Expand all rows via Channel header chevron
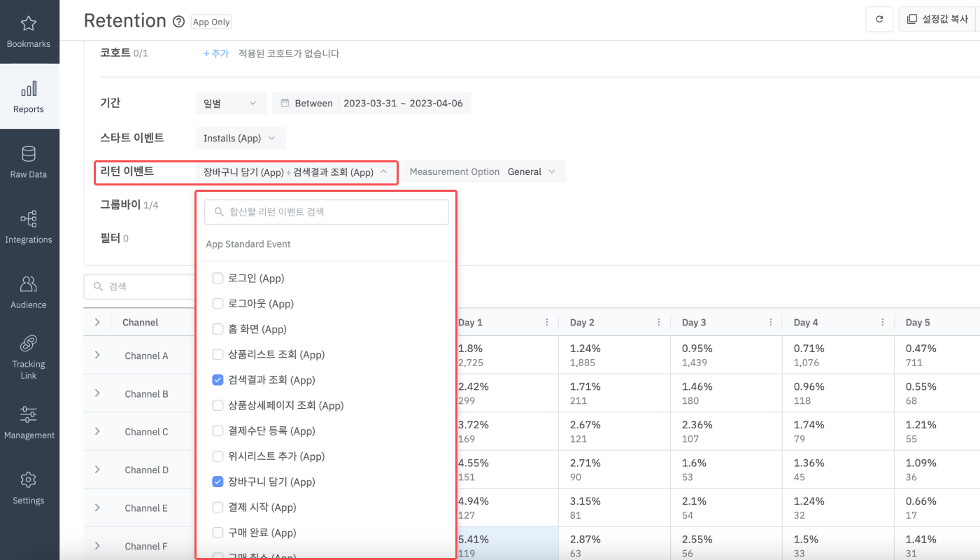Viewport: 980px width, 560px height. tap(97, 322)
